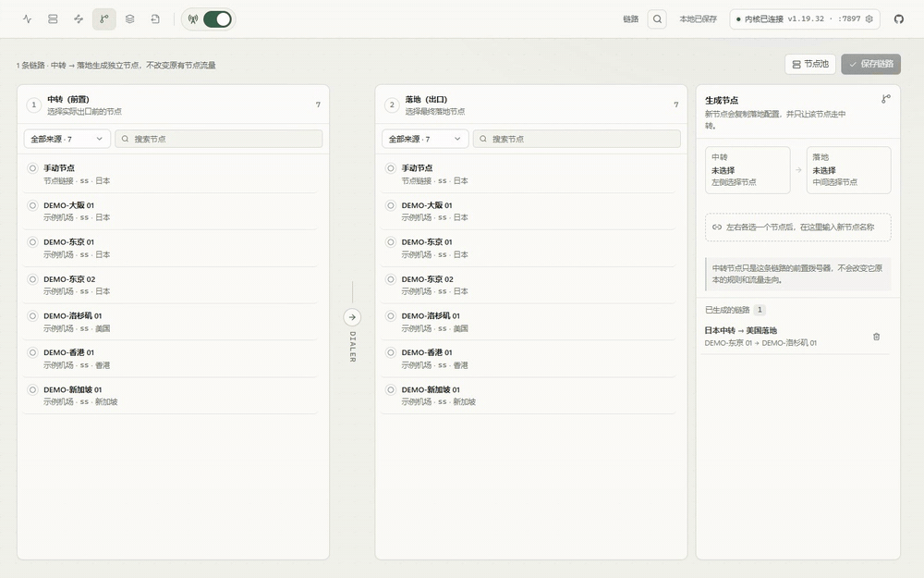
Task: Delete the 日本中转 → 美国落地 chain
Action: click(876, 337)
